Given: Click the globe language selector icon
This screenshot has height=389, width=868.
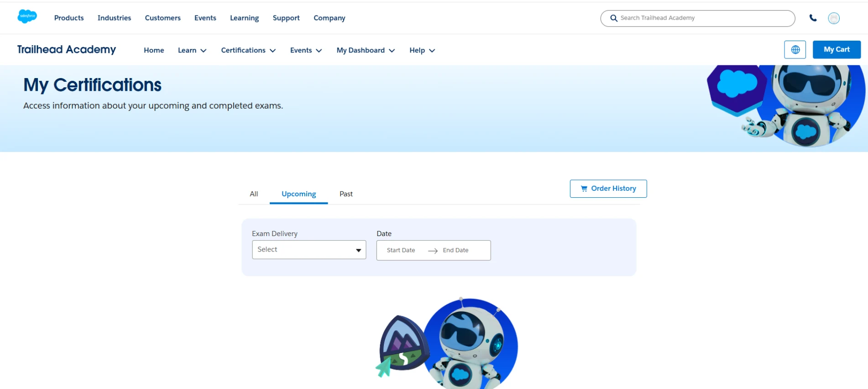Looking at the screenshot, I should (x=795, y=50).
